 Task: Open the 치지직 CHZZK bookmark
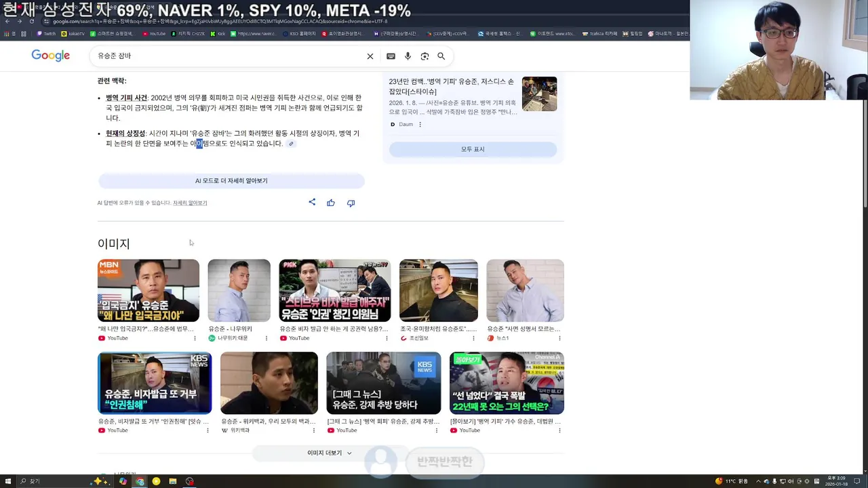[188, 33]
